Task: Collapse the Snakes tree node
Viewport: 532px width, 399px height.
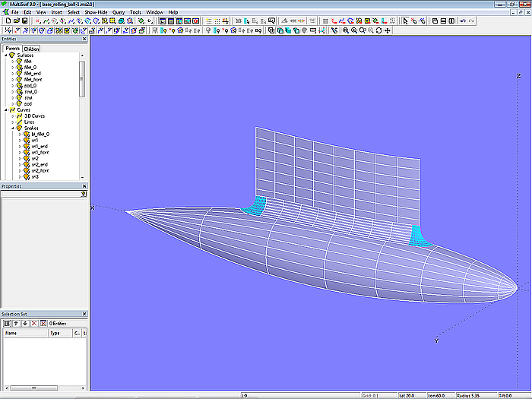Action: click(13, 128)
